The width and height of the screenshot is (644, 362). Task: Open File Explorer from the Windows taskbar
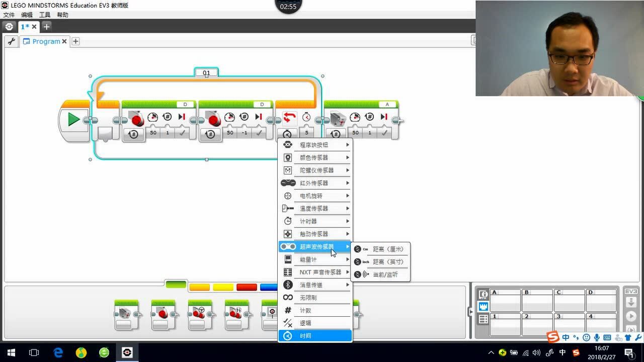coord(34,353)
